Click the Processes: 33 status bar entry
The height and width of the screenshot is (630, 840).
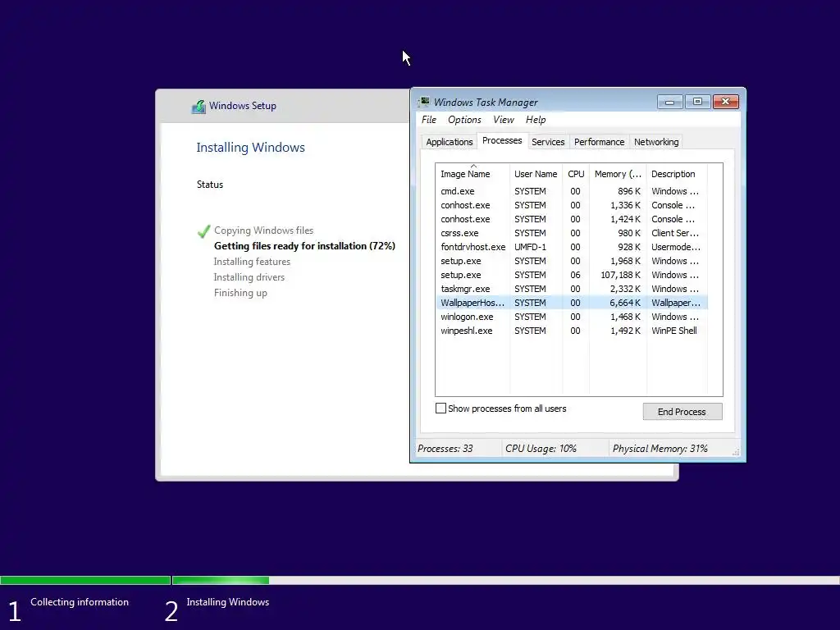(x=445, y=449)
